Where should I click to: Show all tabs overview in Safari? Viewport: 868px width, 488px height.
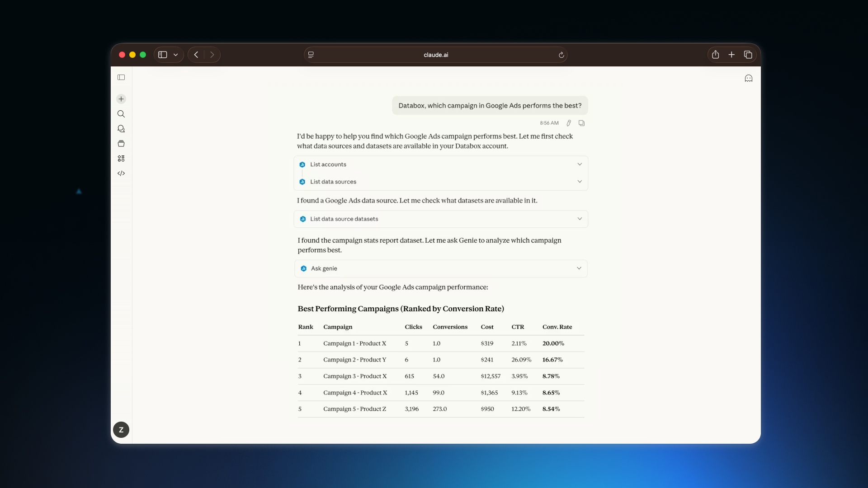(x=748, y=55)
